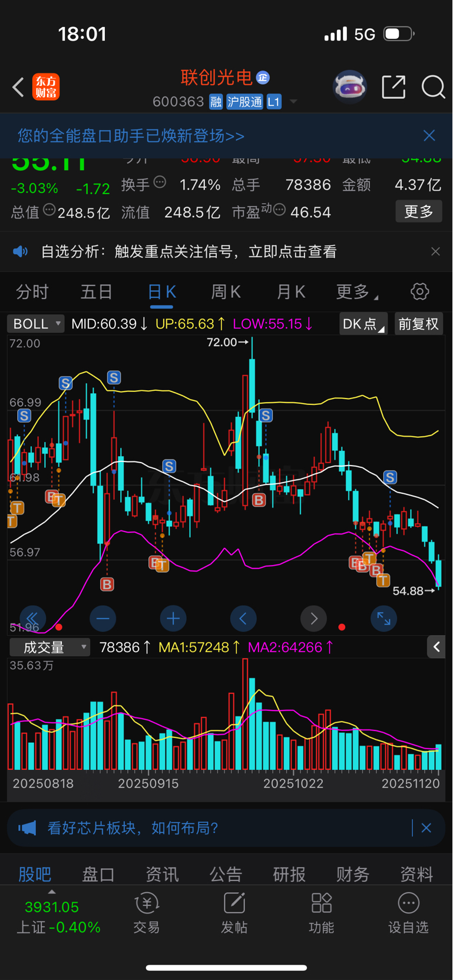Select the 日K chart tab
The image size is (453, 980).
[x=161, y=292]
